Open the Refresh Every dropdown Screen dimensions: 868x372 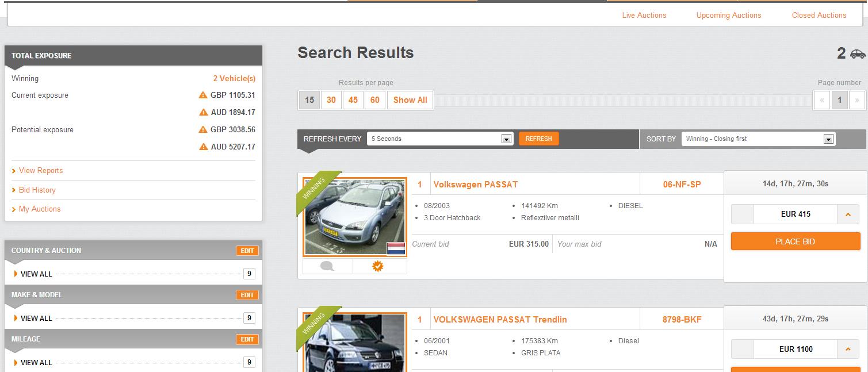[x=440, y=139]
